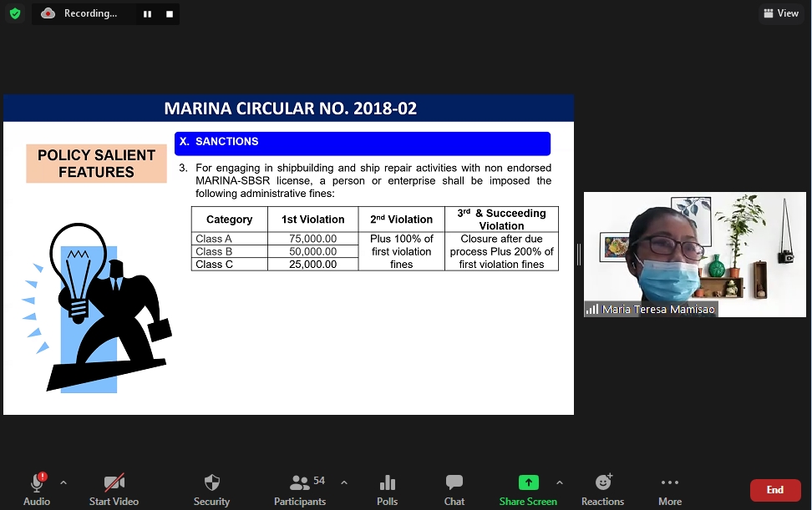Viewport: 812px width, 510px height.
Task: Click the Class C table cell
Action: pos(230,265)
